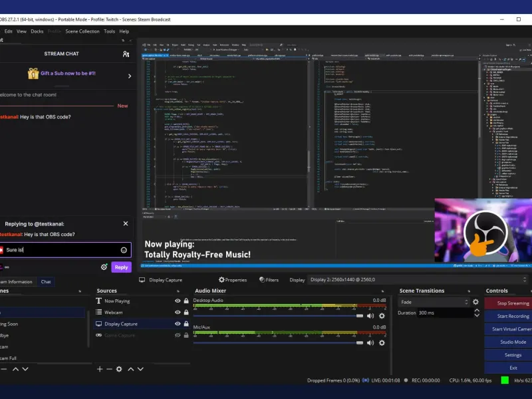Open the Scene Collection menu

click(x=82, y=31)
